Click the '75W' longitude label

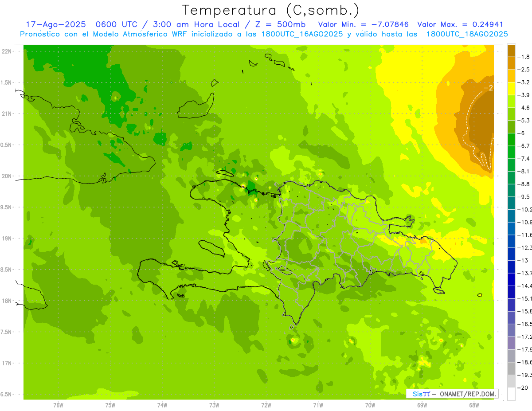pos(110,405)
